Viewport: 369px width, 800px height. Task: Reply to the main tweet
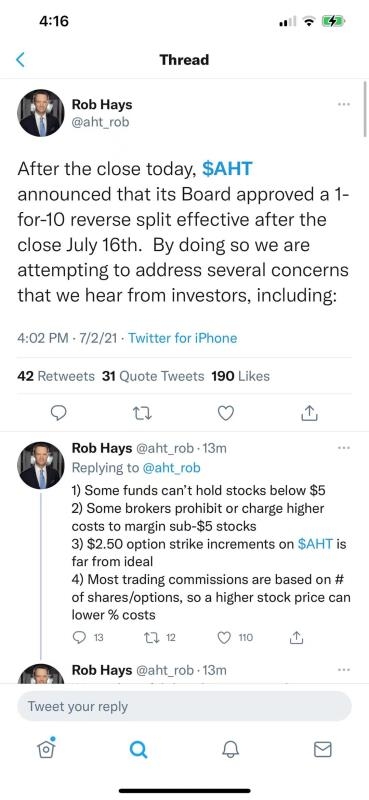pyautogui.click(x=60, y=413)
